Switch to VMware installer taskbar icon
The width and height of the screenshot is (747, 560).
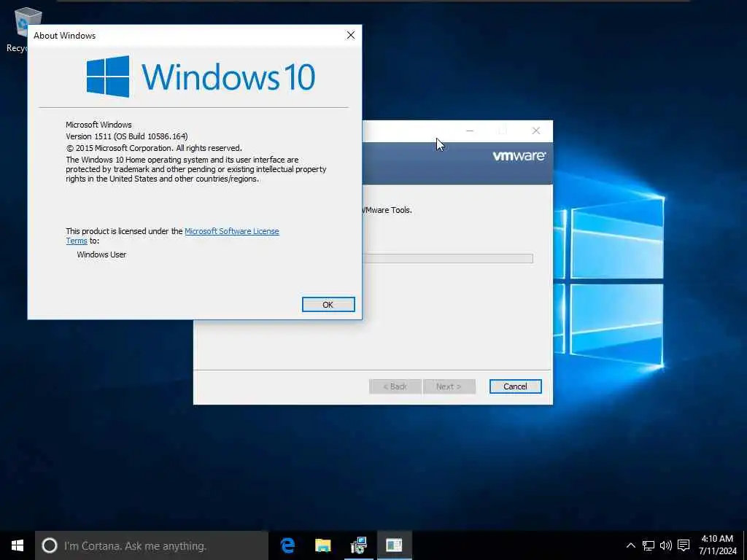click(x=359, y=545)
